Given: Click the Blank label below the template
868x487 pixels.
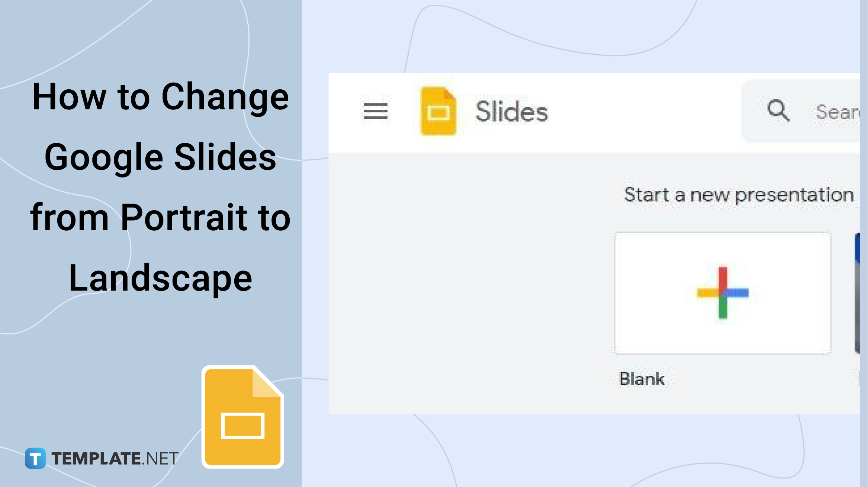Looking at the screenshot, I should tap(643, 379).
